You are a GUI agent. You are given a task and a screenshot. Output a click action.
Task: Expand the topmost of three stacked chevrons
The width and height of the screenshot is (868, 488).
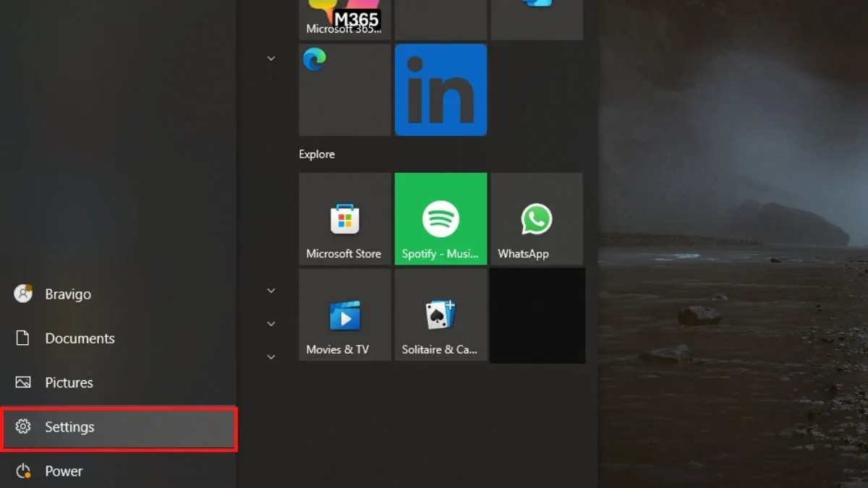[271, 291]
